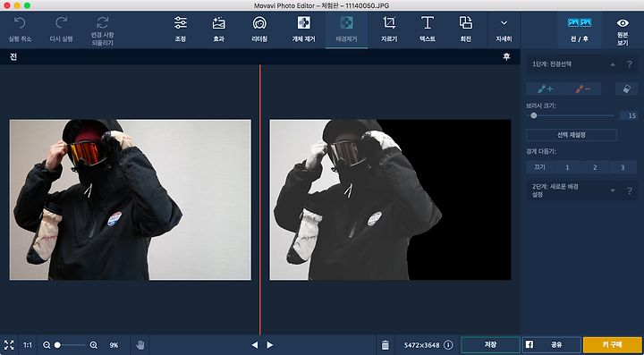Image resolution: width=644 pixels, height=355 pixels.
Task: Collapse the Step 1 foreground selection section
Action: [x=613, y=64]
